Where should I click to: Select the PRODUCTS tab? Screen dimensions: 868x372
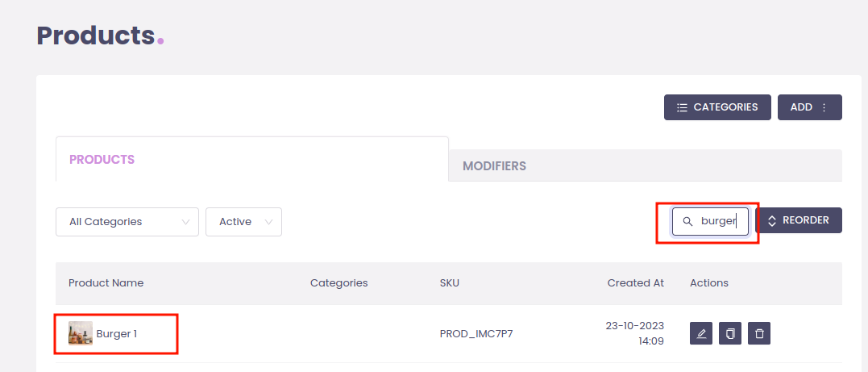pos(102,160)
